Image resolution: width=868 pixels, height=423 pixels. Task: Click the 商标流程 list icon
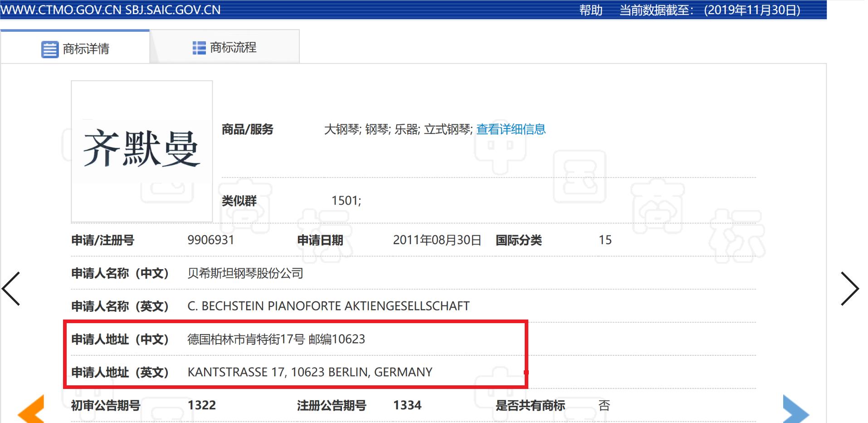coord(199,48)
